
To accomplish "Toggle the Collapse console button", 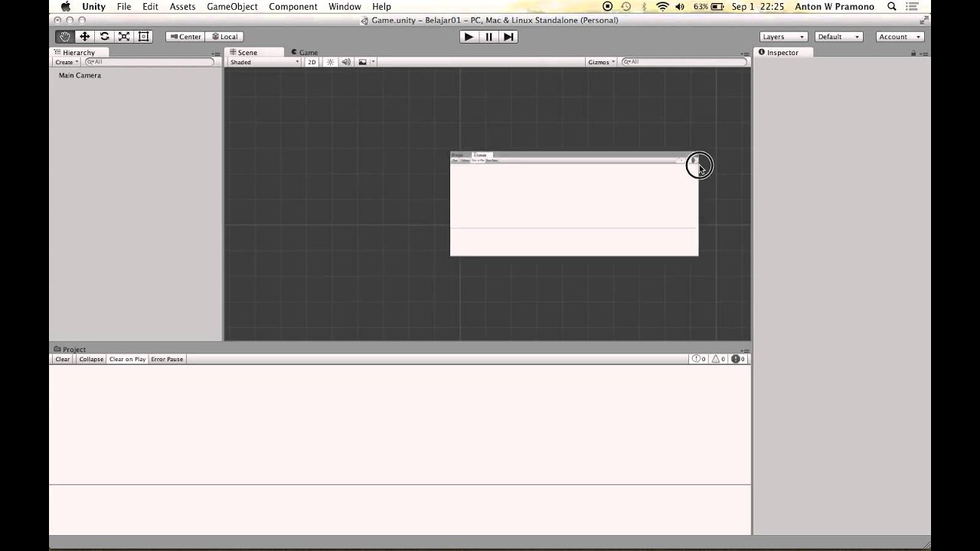I will [91, 359].
